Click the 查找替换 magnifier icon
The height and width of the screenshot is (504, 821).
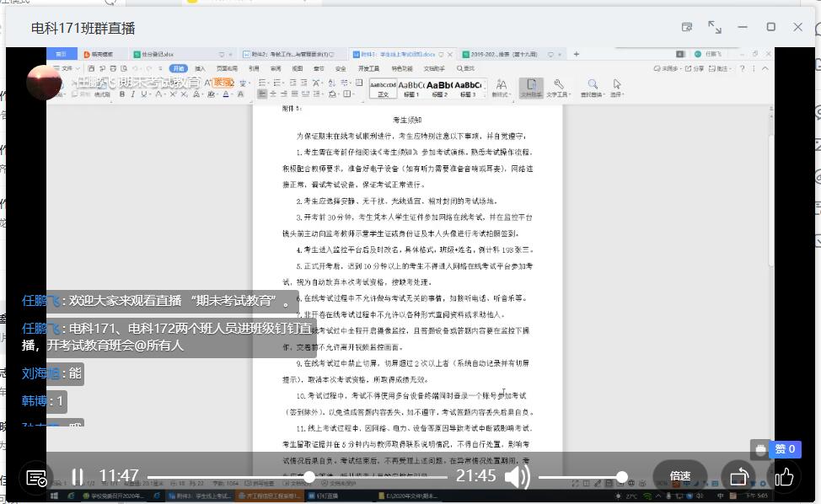[x=593, y=88]
